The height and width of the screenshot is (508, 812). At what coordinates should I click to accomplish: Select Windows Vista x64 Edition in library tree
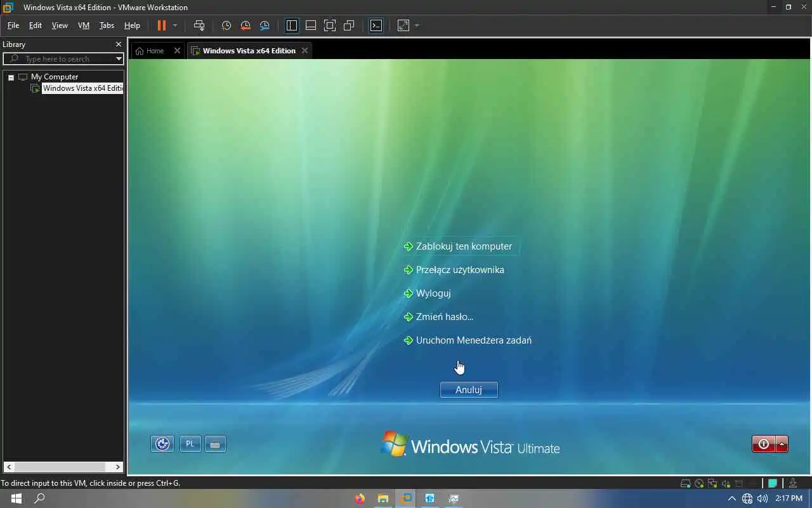coord(82,88)
